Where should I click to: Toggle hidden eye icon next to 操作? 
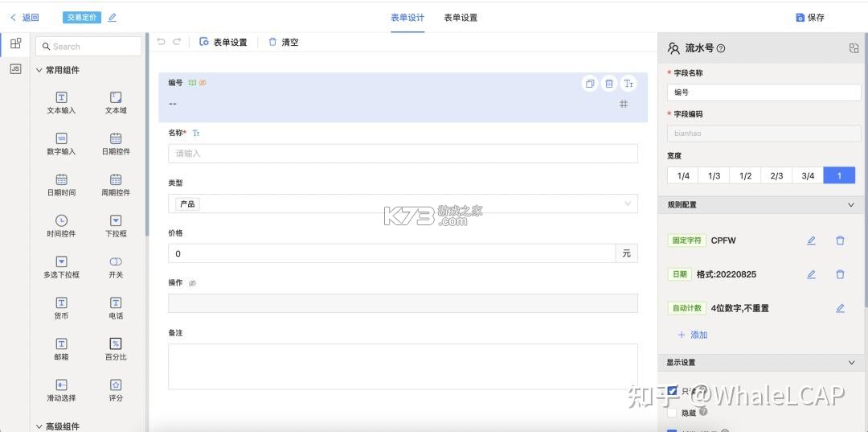(x=192, y=283)
